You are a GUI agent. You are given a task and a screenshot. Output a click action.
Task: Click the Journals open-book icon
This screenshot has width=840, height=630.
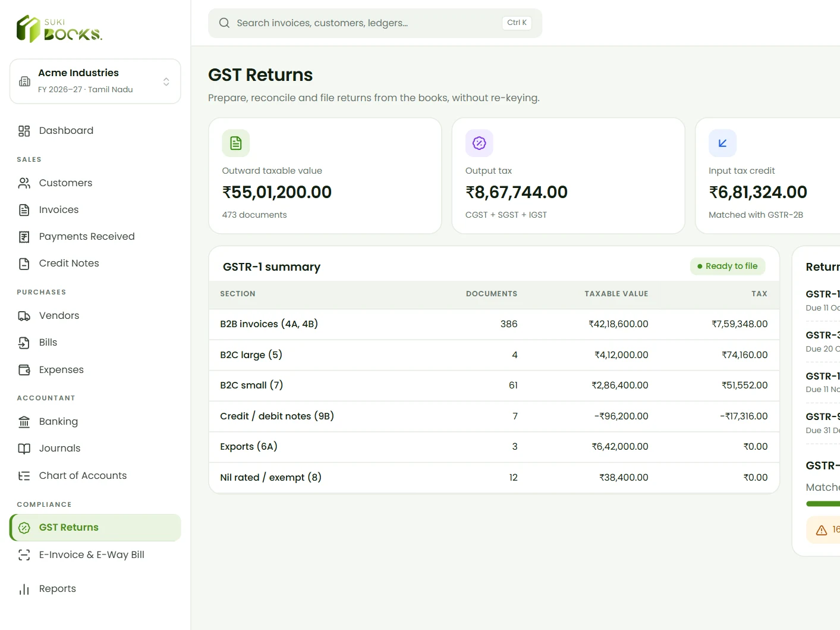pyautogui.click(x=24, y=449)
